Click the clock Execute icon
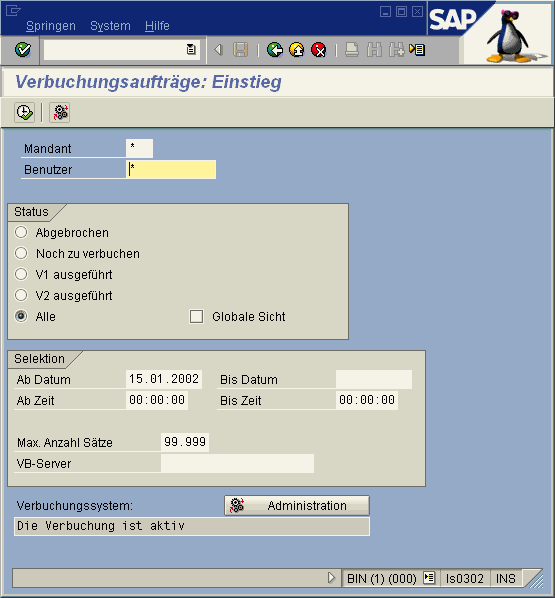 pyautogui.click(x=24, y=113)
